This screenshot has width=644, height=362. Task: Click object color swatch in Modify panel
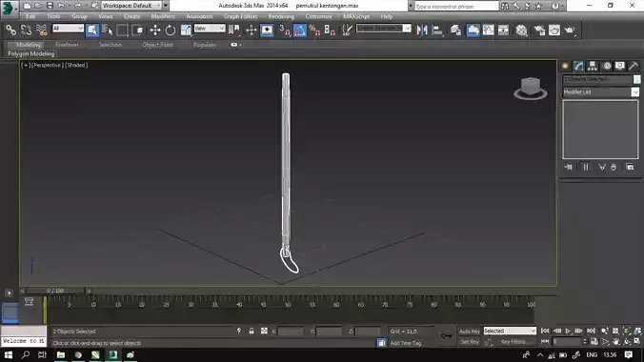click(636, 79)
